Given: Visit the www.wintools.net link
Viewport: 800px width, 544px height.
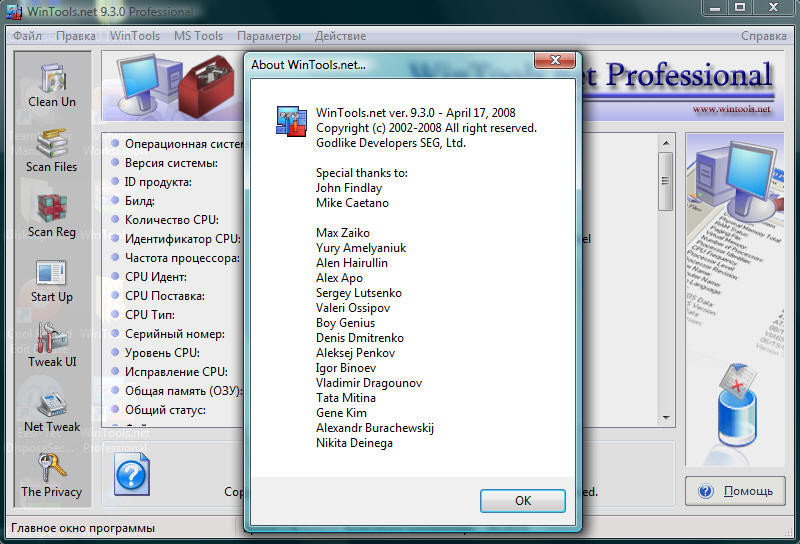Looking at the screenshot, I should [x=731, y=108].
